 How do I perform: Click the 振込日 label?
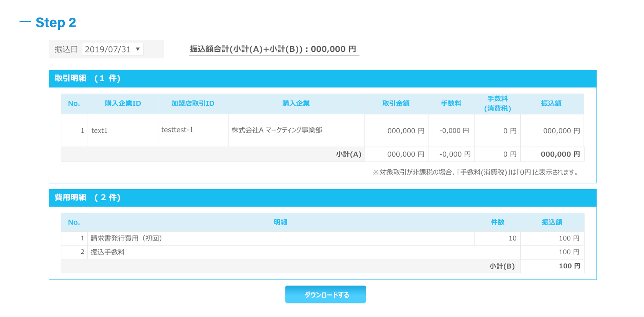coord(66,49)
